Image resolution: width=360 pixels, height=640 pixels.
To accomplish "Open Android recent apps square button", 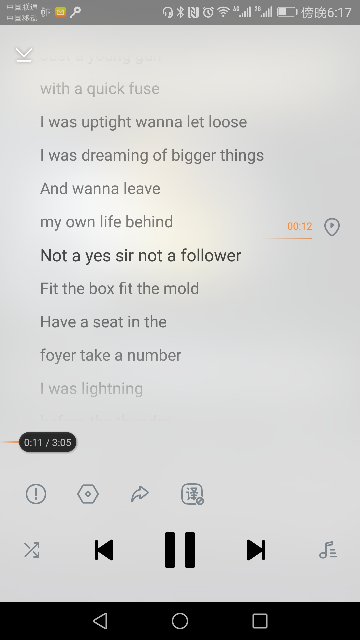I will pos(260,621).
